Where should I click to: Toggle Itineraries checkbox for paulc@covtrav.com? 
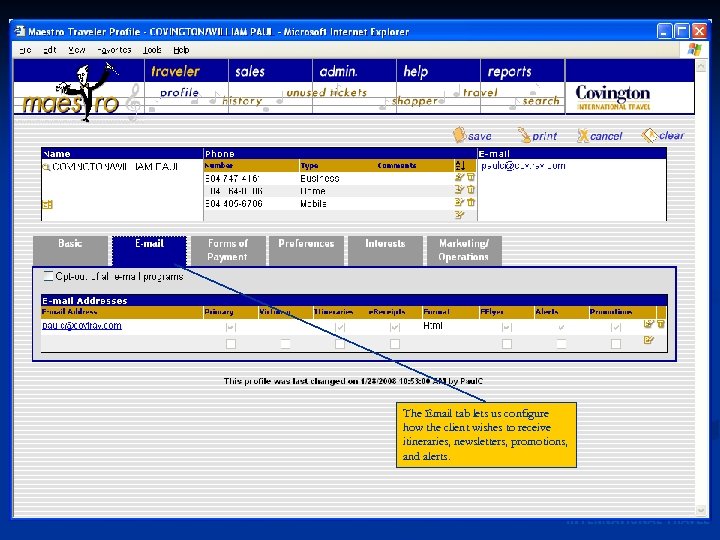click(340, 327)
